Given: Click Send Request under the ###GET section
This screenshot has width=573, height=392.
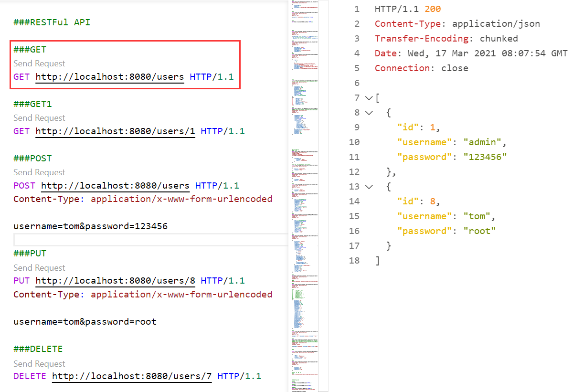Looking at the screenshot, I should point(39,64).
